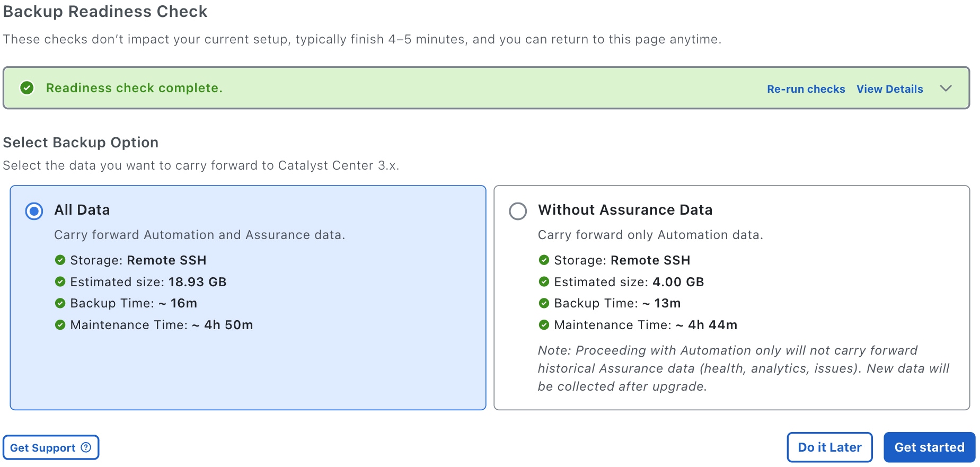Screen dimensions: 980x467
Task: Re-run checks from the banner link
Action: pyautogui.click(x=806, y=89)
